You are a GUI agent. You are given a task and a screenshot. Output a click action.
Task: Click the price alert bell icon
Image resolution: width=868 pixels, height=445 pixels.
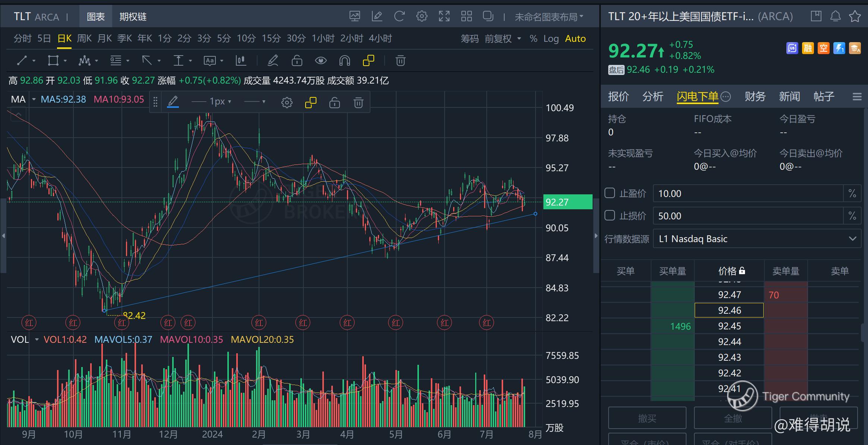pyautogui.click(x=835, y=16)
